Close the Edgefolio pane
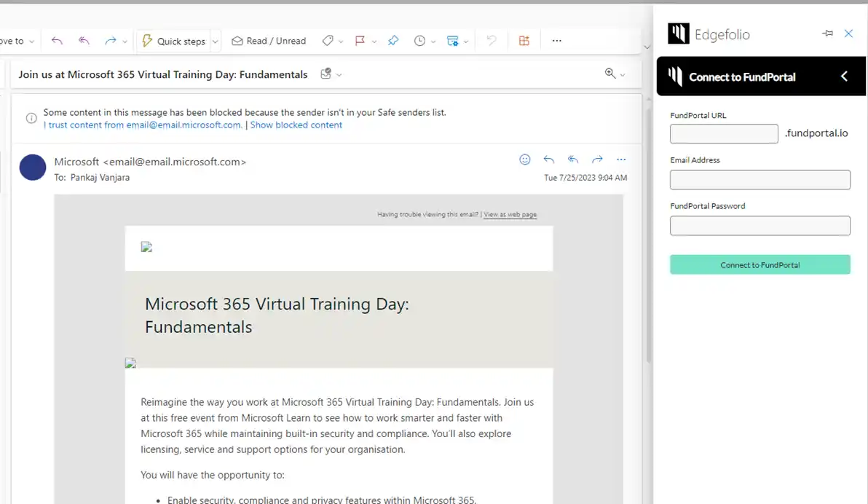 click(848, 34)
